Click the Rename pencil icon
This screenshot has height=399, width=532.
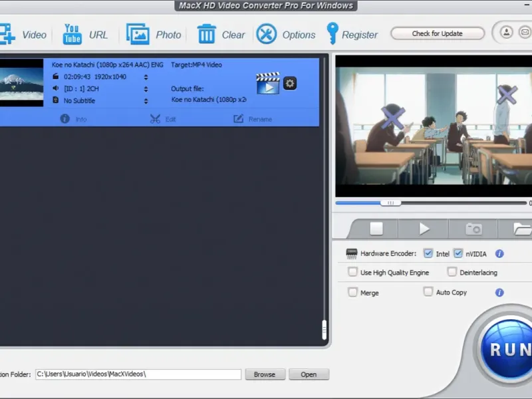coord(239,119)
